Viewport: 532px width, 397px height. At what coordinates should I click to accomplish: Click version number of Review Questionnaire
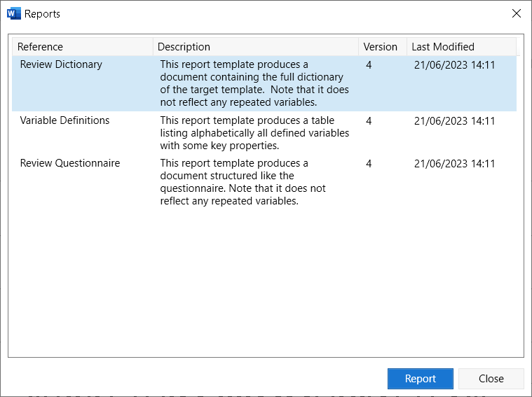[x=369, y=164]
